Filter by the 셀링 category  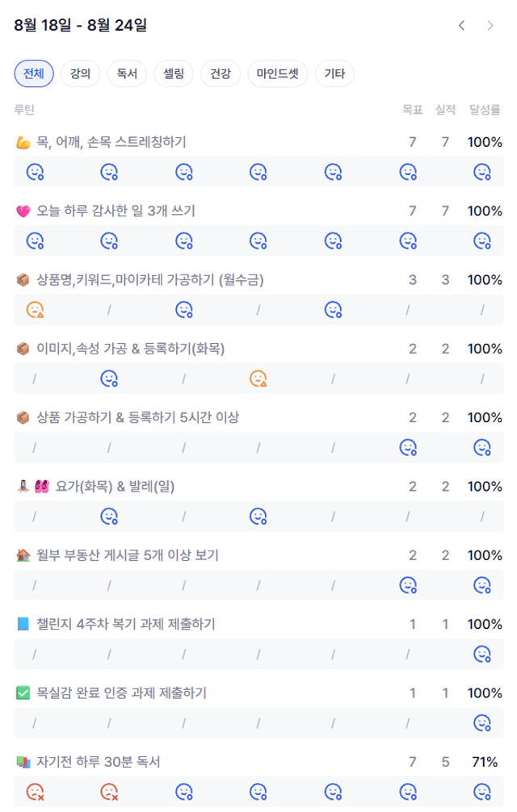pyautogui.click(x=174, y=73)
